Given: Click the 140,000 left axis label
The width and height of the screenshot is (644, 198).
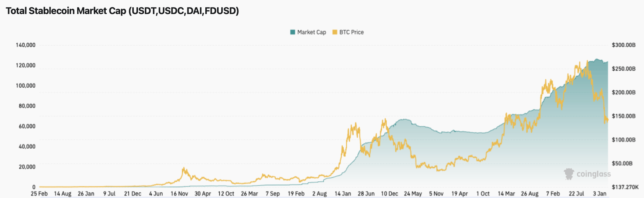Looking at the screenshot, I should 25,45.
